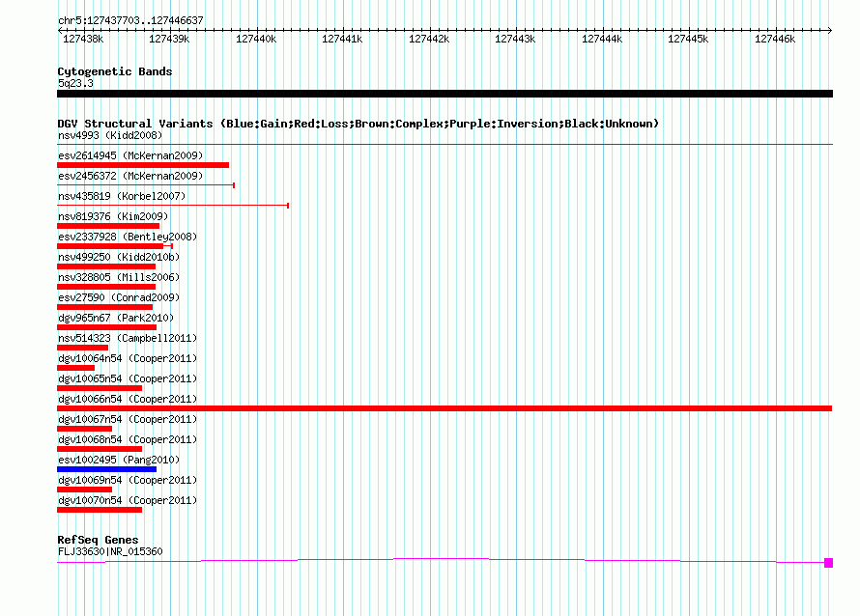Click the short red bar under nsv514323
This screenshot has height=616, width=860.
pos(82,348)
